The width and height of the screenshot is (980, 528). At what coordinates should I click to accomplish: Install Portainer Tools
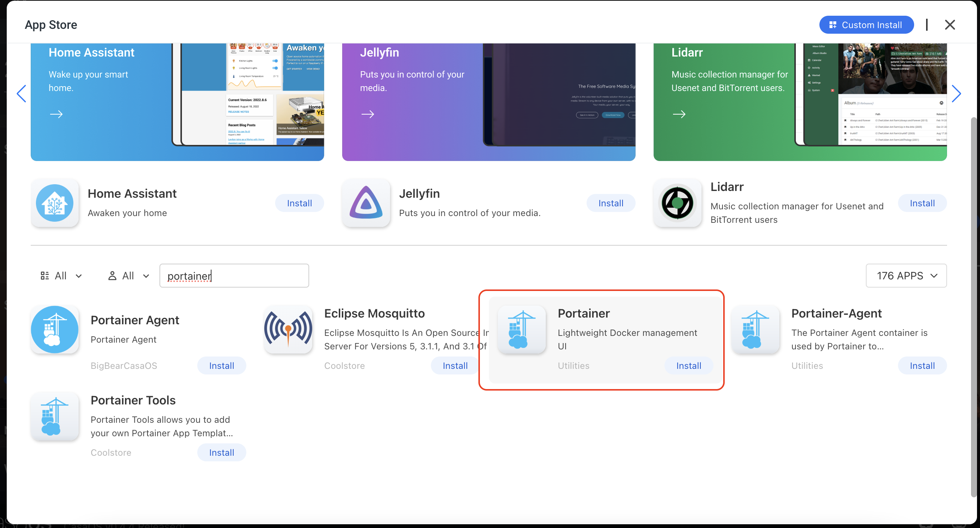(221, 453)
